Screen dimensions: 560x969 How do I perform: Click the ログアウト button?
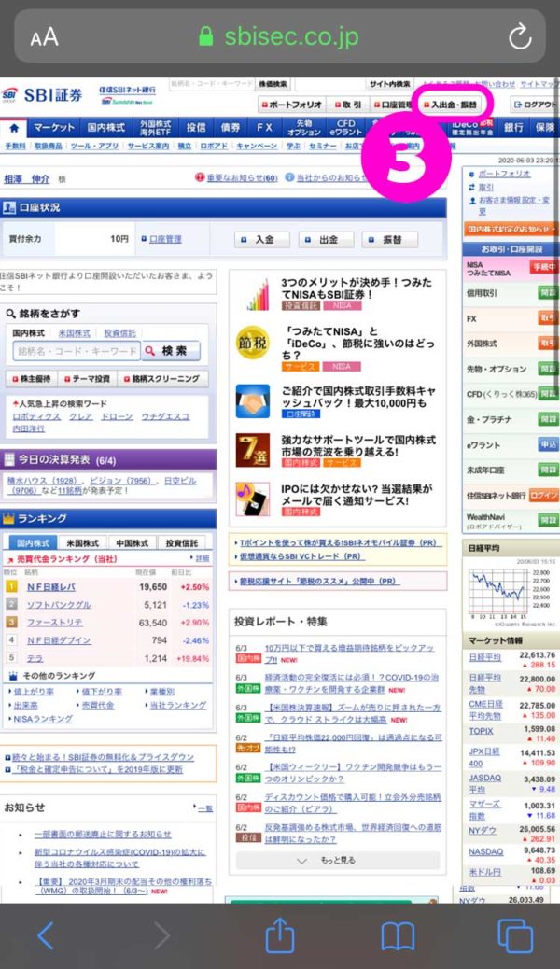click(x=536, y=105)
